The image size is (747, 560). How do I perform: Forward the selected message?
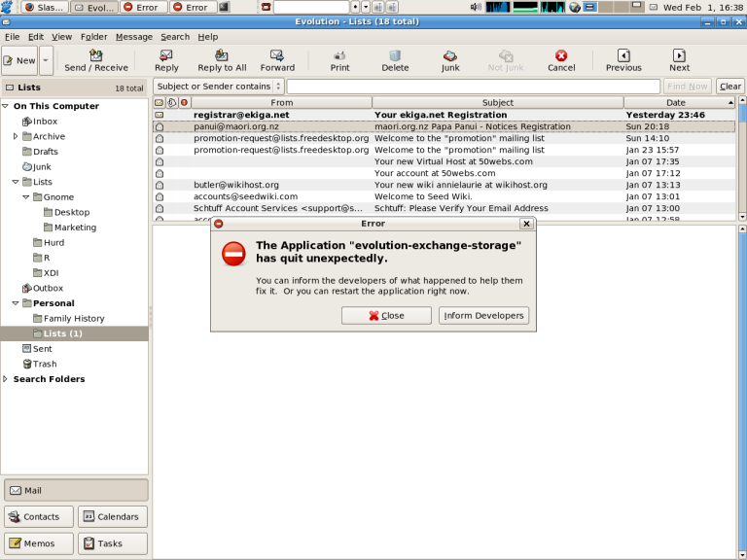(277, 60)
